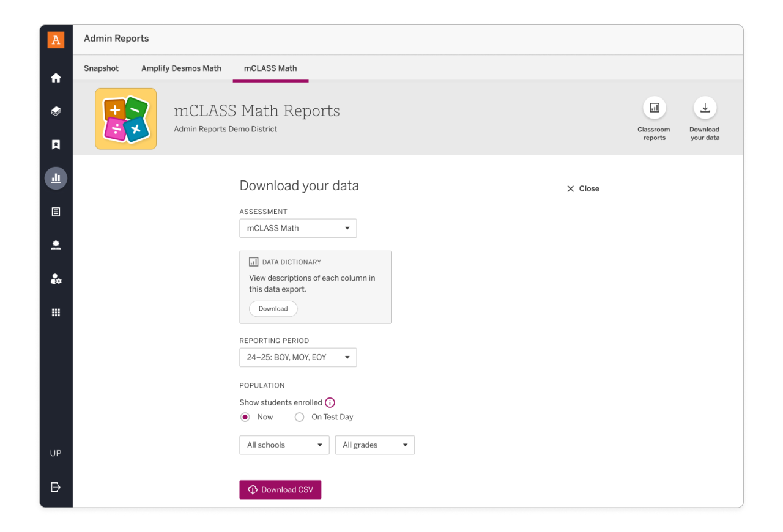Click the document list icon in the sidebar
The width and height of the screenshot is (783, 532).
point(56,211)
